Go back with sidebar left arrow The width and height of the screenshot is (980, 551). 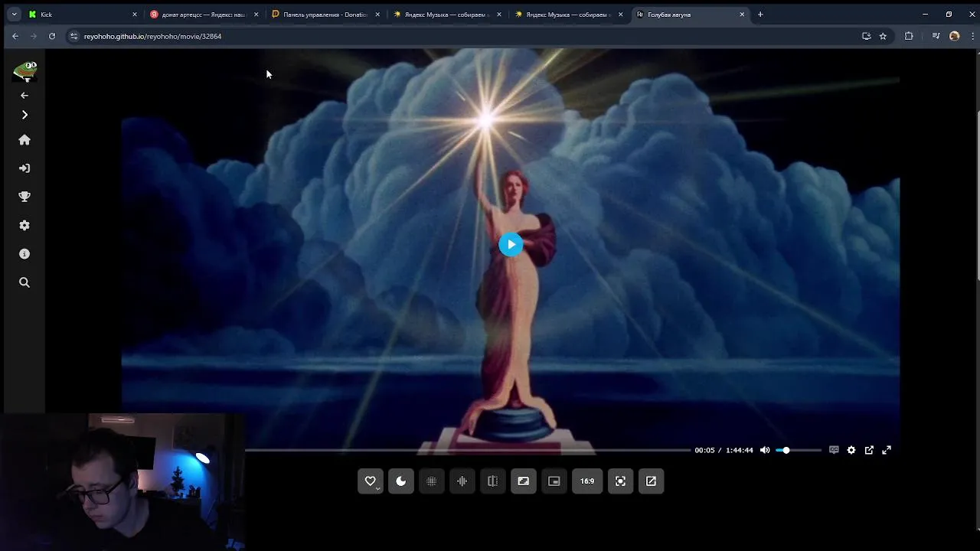click(x=24, y=96)
